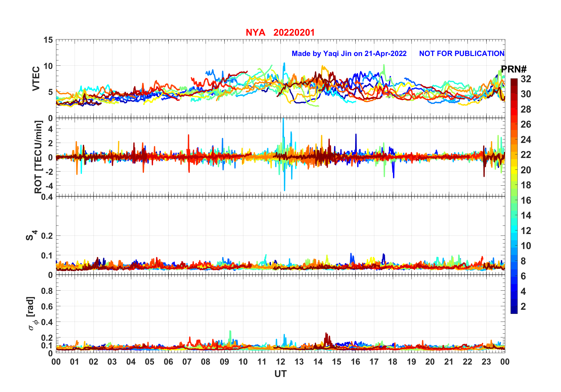Click the "13" hour tick on the UT axis
561x392 pixels.
299,362
